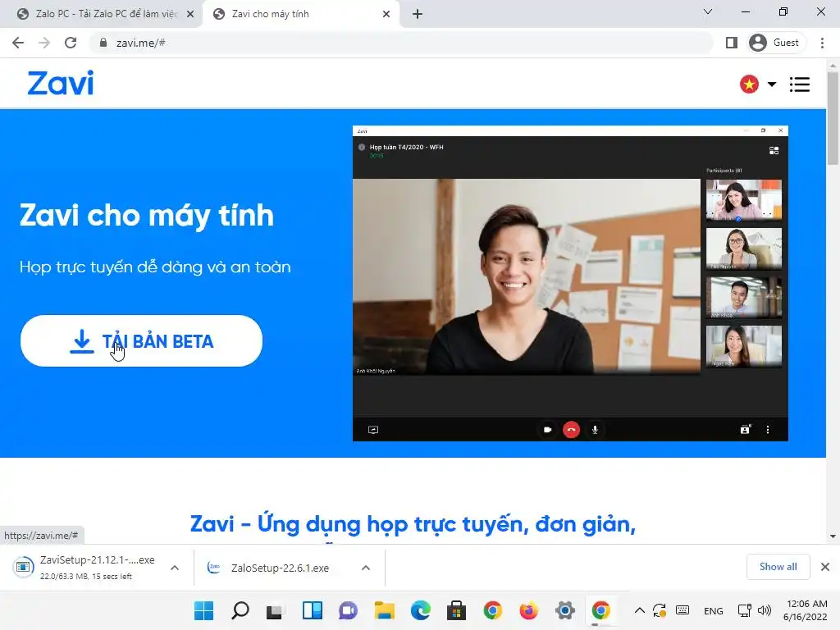Image resolution: width=840 pixels, height=630 pixels.
Task: Launch Microsoft Edge from taskbar
Action: pyautogui.click(x=421, y=610)
